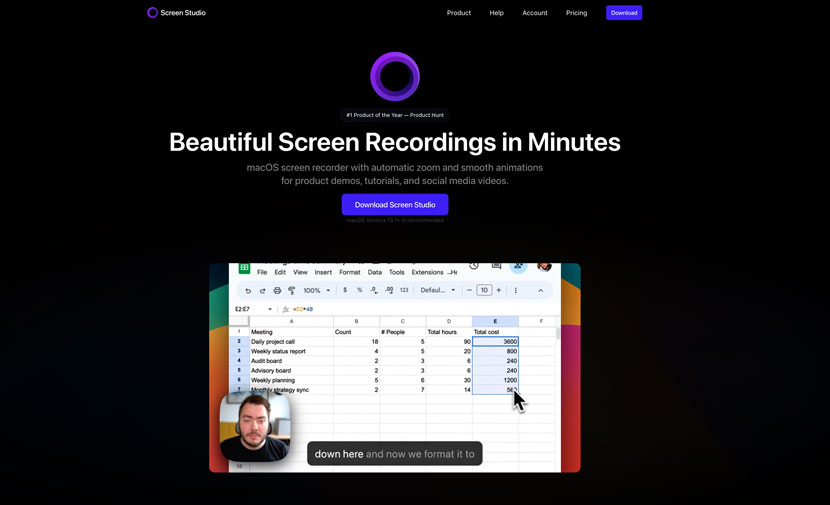Open the three-dot More toolbar options
Image resolution: width=830 pixels, height=505 pixels.
click(516, 290)
